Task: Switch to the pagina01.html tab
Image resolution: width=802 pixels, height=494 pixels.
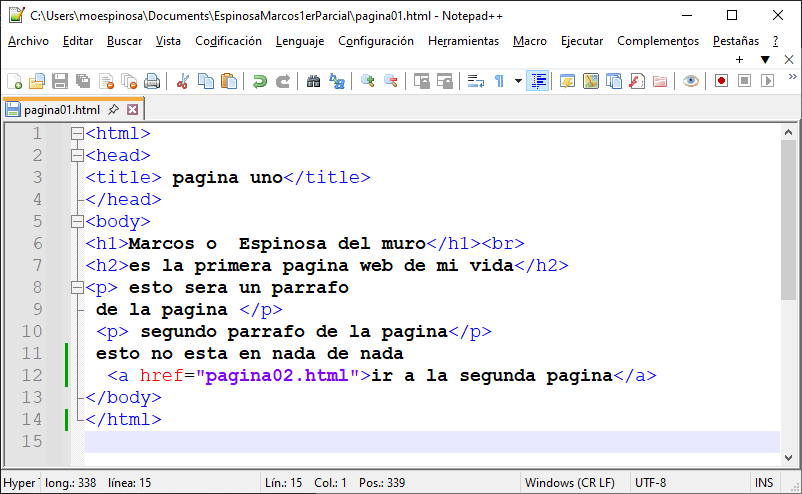Action: [62, 109]
